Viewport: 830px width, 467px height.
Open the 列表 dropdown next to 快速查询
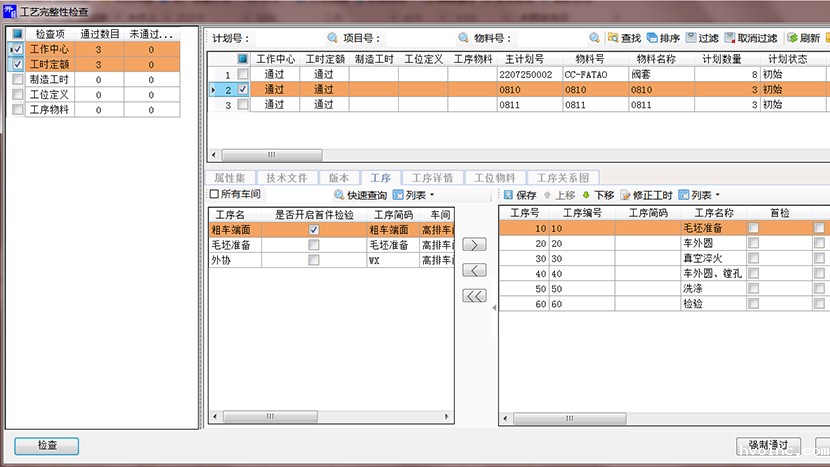[x=413, y=195]
